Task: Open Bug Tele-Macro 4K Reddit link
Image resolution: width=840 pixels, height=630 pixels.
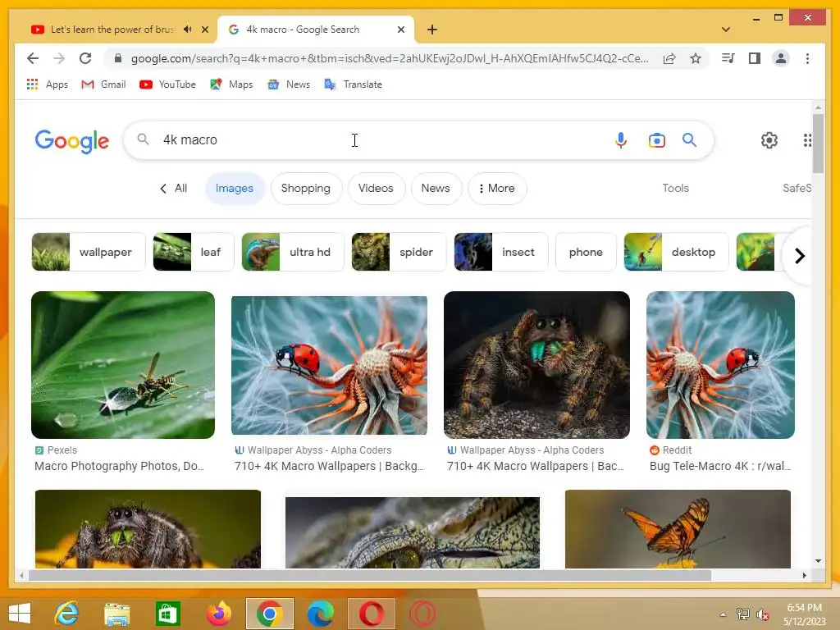Action: 720,466
